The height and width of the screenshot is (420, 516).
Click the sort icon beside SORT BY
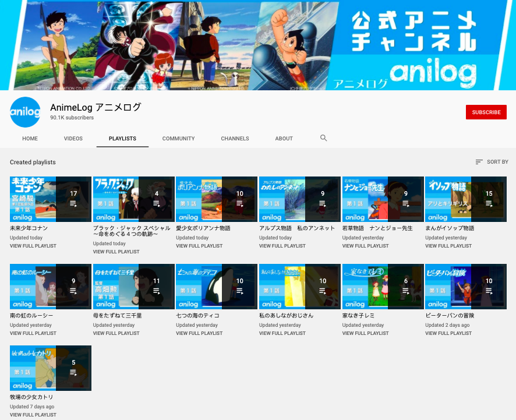click(479, 162)
